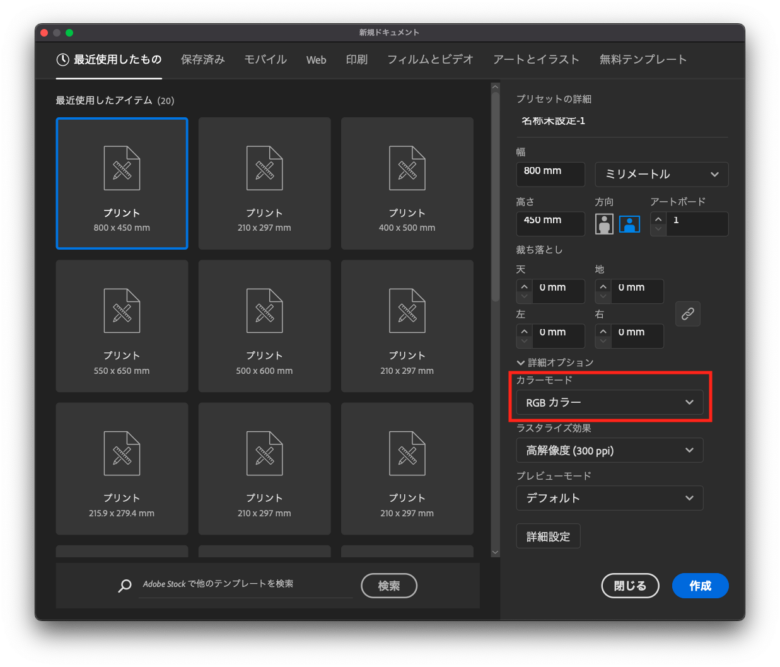The width and height of the screenshot is (780, 667).
Task: Toggle the bleed link chain icon
Action: tap(687, 313)
